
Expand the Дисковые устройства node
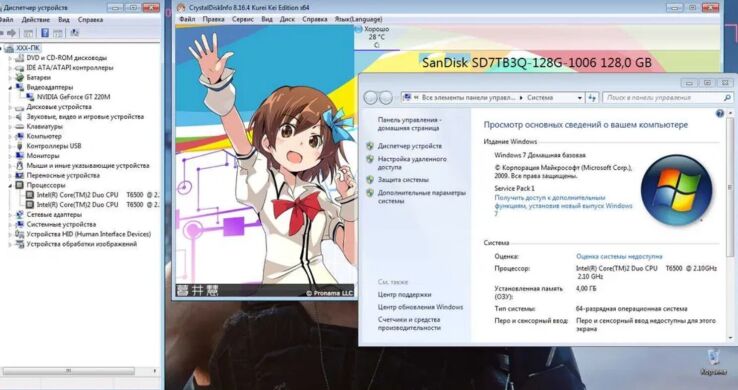pos(10,107)
